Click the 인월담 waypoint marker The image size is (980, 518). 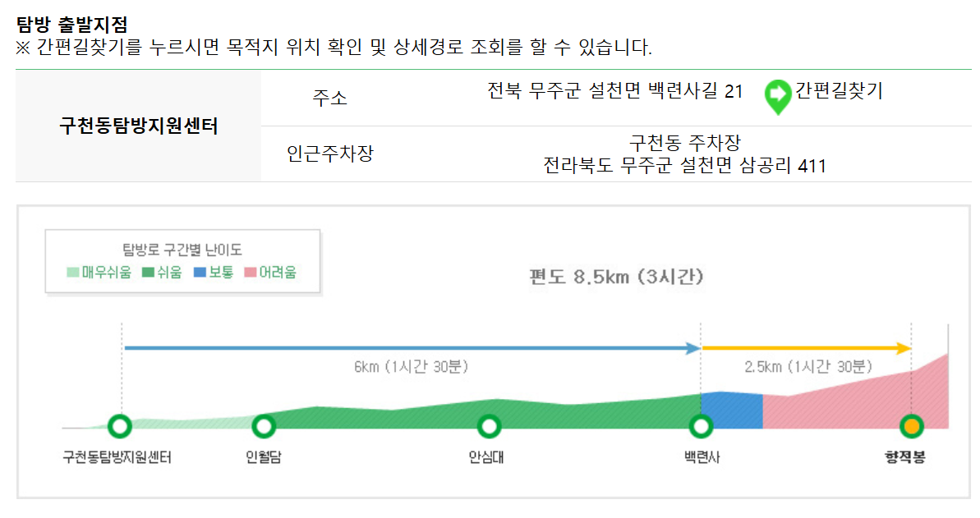click(x=264, y=426)
